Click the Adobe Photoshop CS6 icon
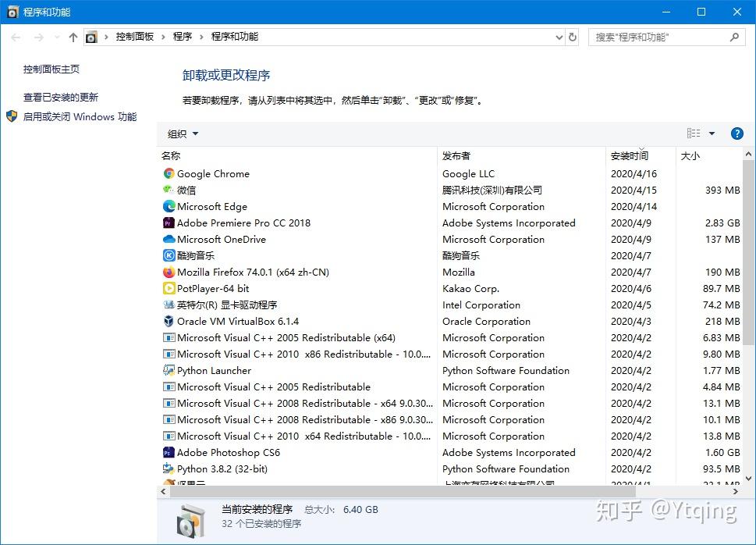 pyautogui.click(x=169, y=453)
